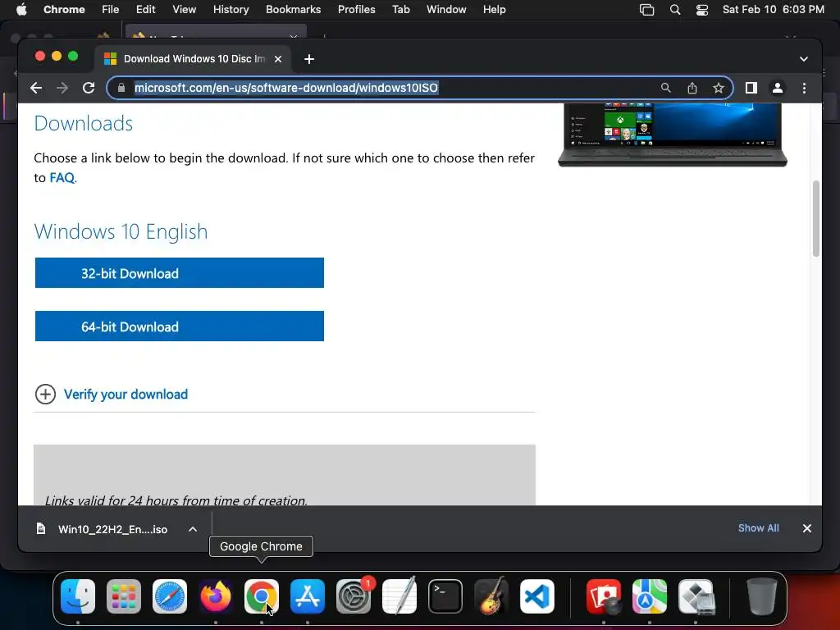Open the View menu

tap(185, 10)
